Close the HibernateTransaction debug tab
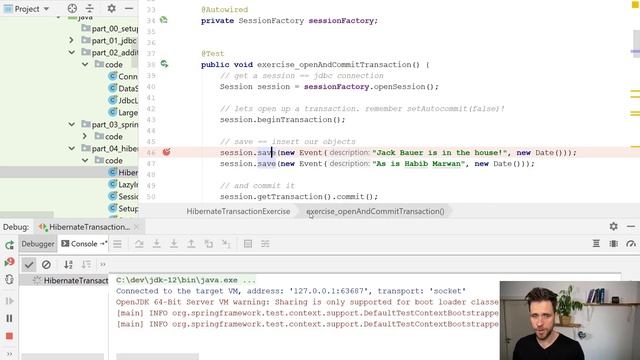 point(137,227)
